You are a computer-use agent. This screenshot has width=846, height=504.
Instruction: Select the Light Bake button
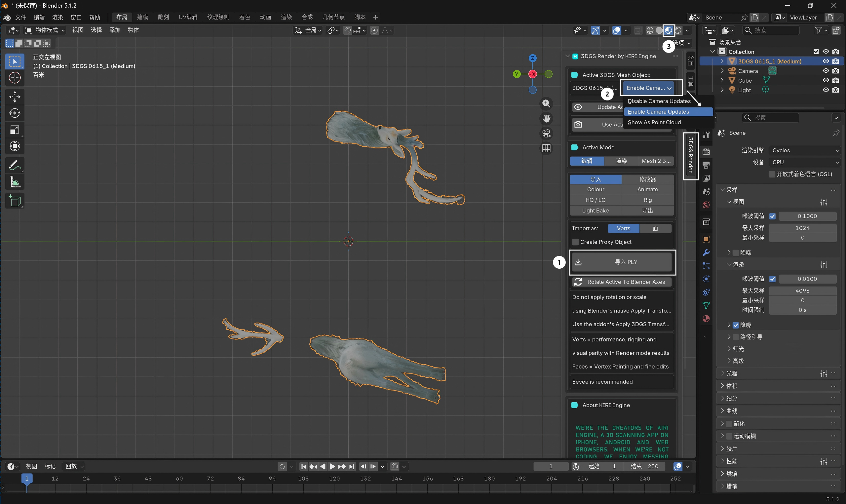(596, 211)
